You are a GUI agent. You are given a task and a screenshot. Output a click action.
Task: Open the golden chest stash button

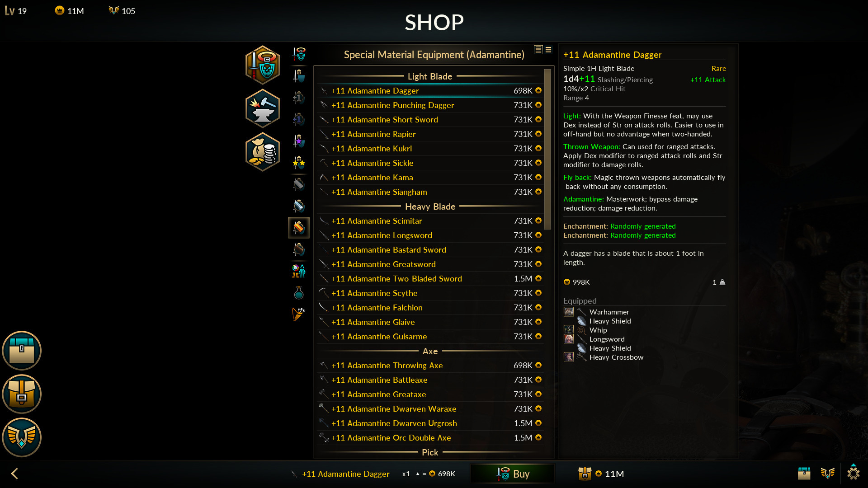tap(22, 394)
